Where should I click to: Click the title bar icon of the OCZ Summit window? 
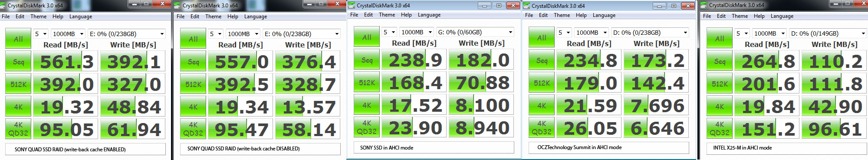(527, 6)
